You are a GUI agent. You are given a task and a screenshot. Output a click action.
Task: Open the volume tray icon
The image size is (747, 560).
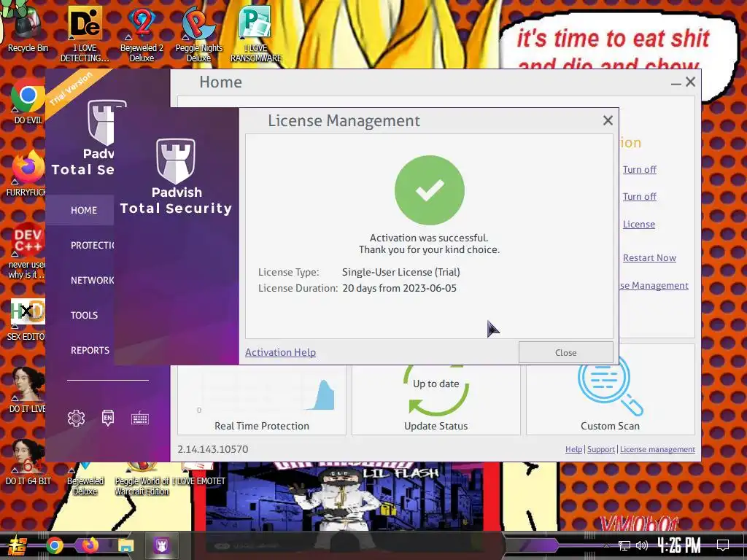point(642,545)
